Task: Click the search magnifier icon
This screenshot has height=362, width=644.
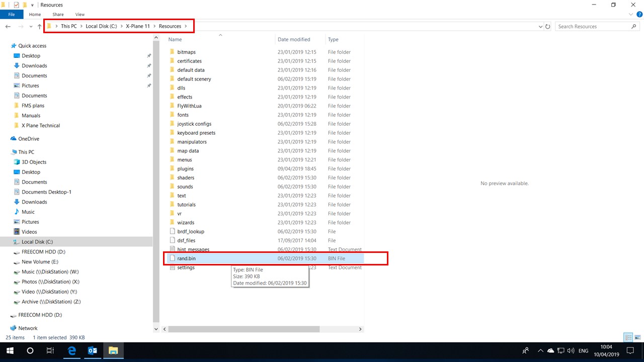Action: 634,26
